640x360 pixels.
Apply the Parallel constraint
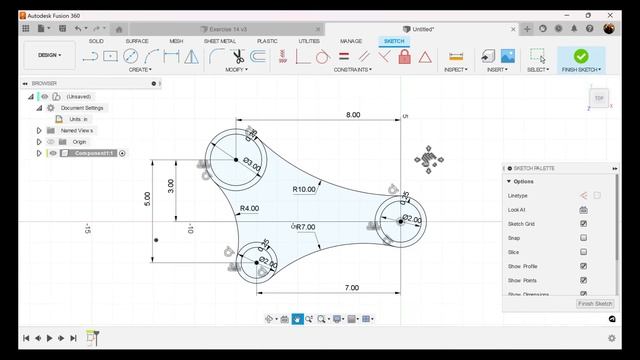click(364, 56)
